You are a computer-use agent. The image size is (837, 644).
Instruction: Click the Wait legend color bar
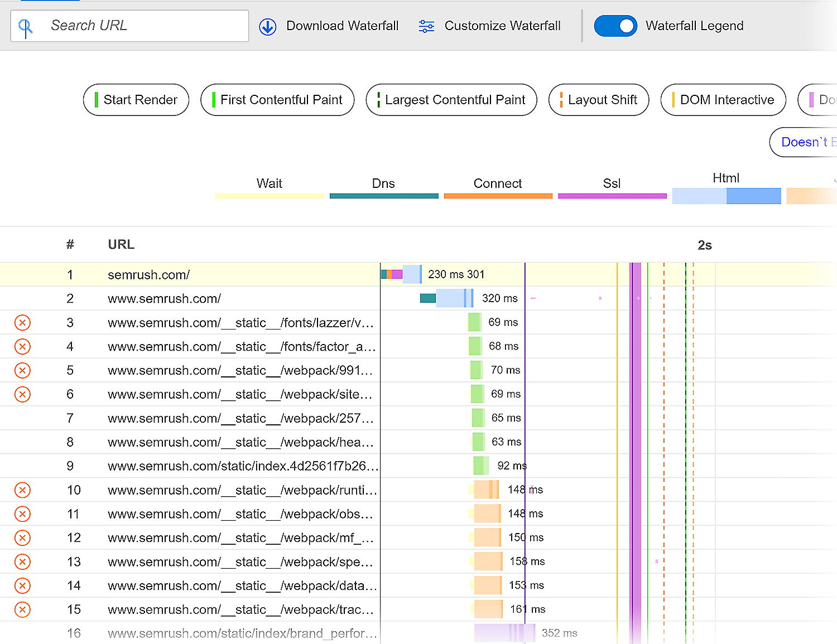270,196
